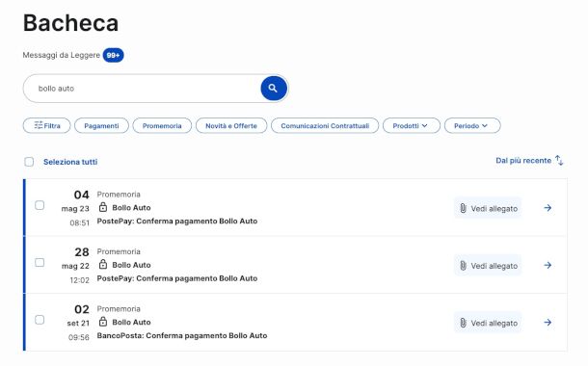Viewport: 588px width, 366px height.
Task: Change sorting via Dal più recente
Action: pyautogui.click(x=523, y=161)
